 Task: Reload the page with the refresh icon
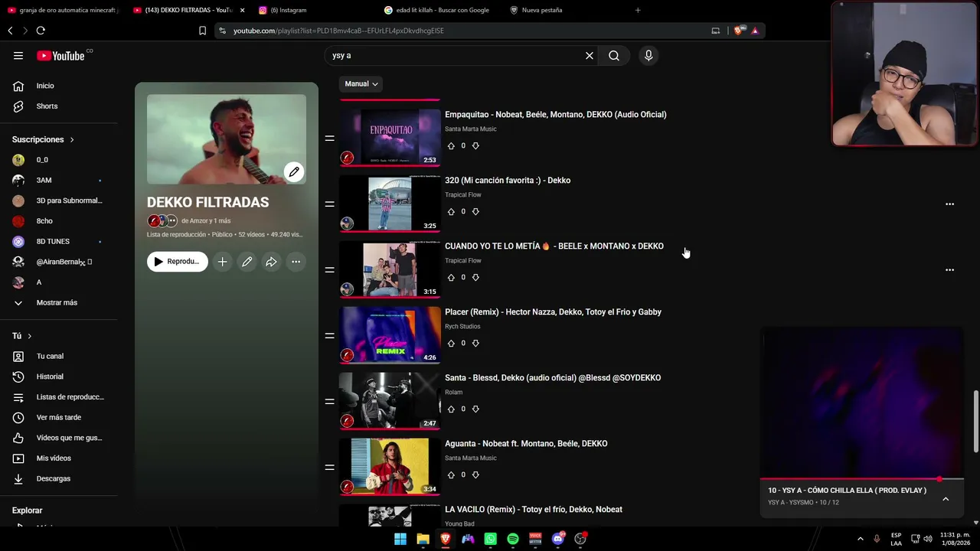click(41, 31)
